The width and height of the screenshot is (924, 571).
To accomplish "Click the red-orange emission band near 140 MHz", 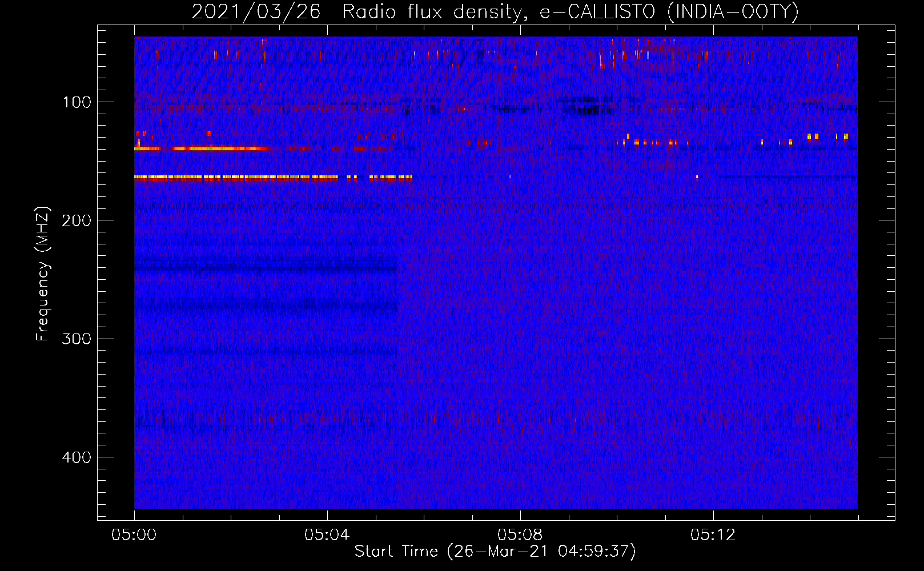I will coord(203,148).
